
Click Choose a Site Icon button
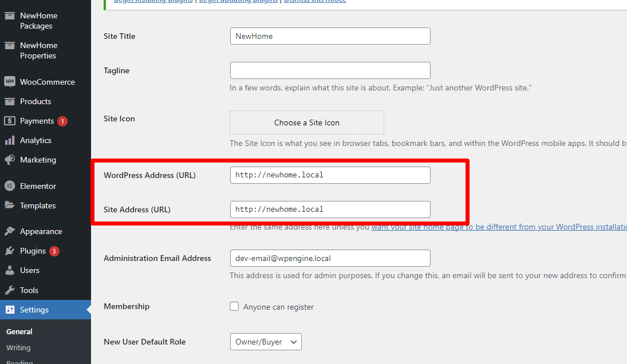click(307, 122)
